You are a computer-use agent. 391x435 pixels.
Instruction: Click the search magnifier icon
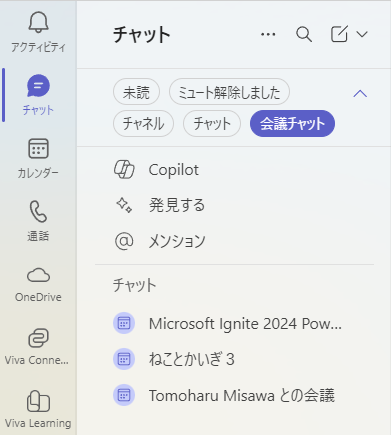[x=304, y=34]
